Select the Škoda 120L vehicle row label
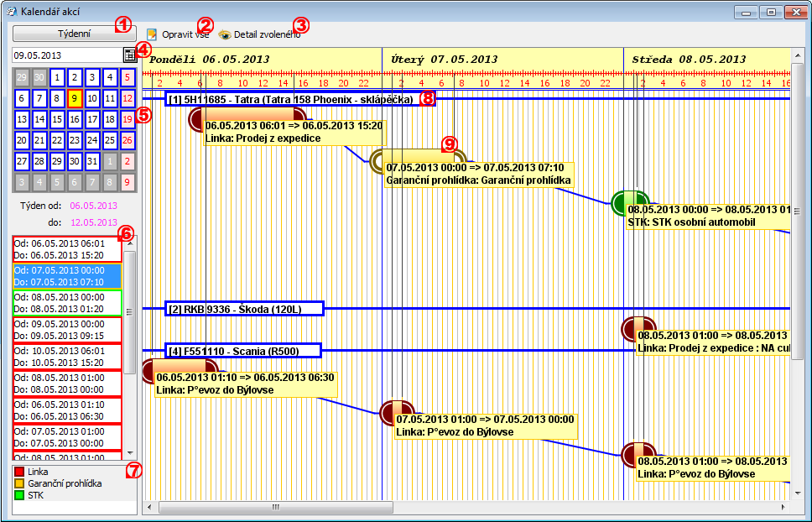 point(244,309)
